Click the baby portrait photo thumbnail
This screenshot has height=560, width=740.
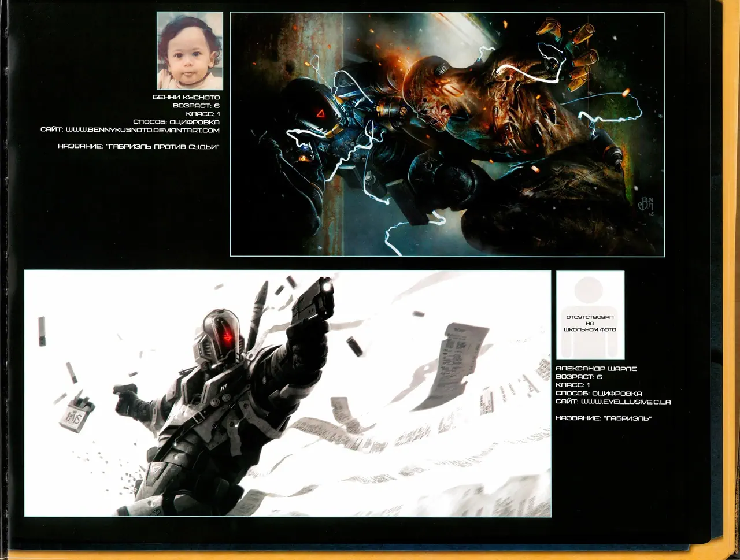(190, 51)
